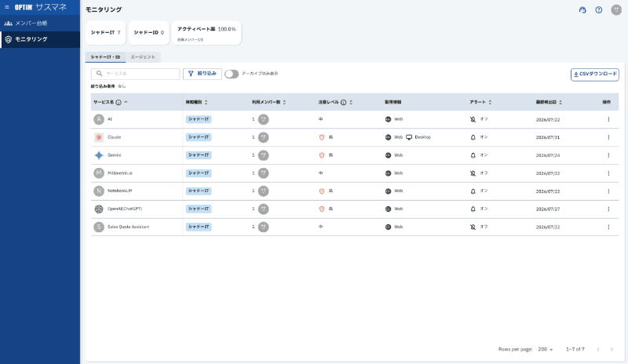Viewport: 628px width, 364px height.
Task: Open the 絞り込み filter button
Action: [x=203, y=74]
